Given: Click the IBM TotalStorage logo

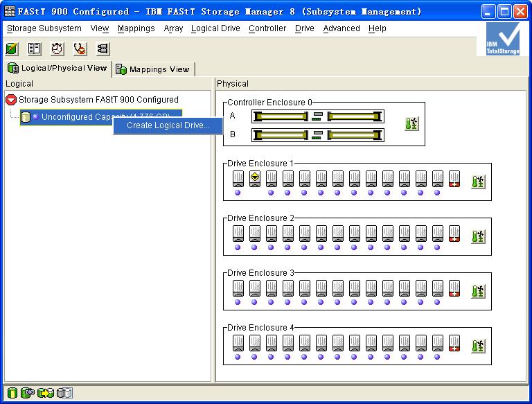Looking at the screenshot, I should click(502, 39).
